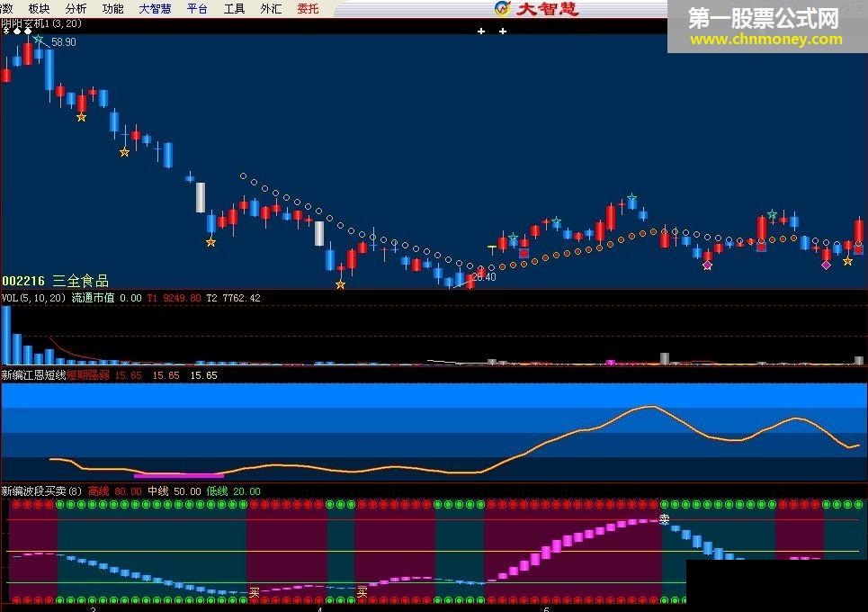Click the 卖 sell signal marker

click(665, 519)
